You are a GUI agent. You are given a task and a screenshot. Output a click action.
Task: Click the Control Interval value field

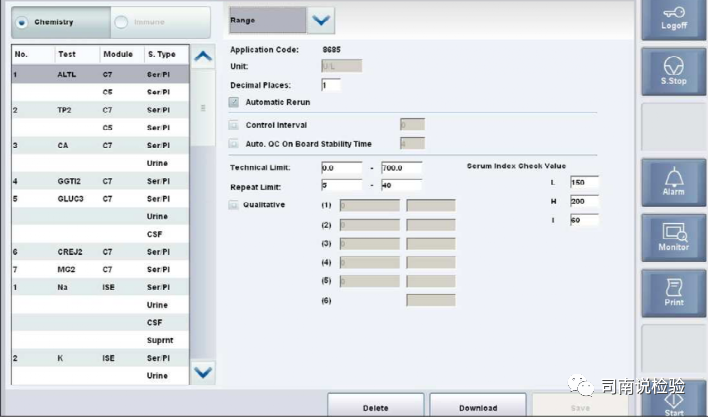tap(412, 125)
